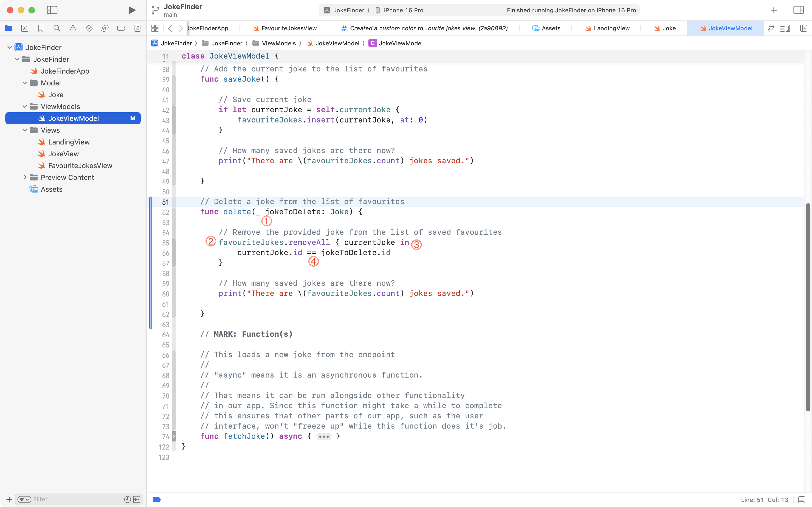Screen dimensions: 812x507
Task: Open the Find navigator magnifier icon
Action: coord(57,28)
